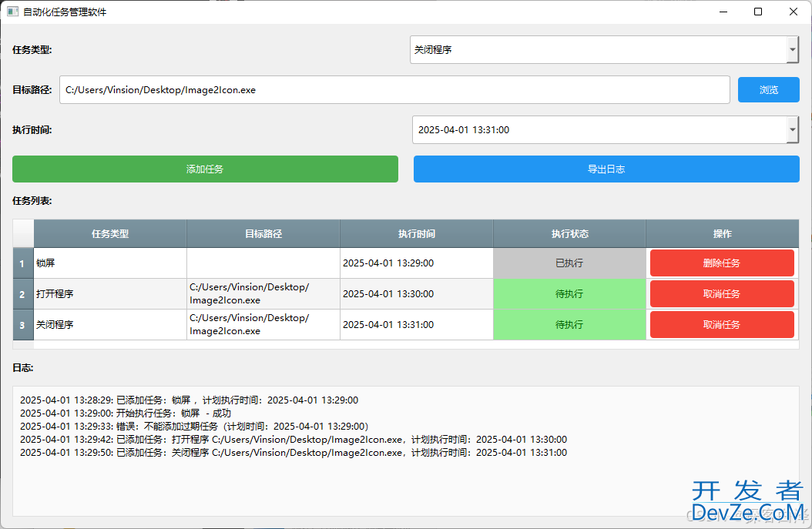Viewport: 812px width, 529px height.
Task: Open the 任务类型 dropdown arrow
Action: [x=793, y=49]
